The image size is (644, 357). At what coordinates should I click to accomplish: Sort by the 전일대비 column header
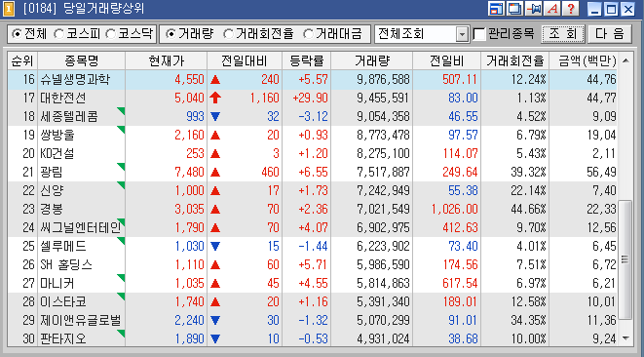(245, 60)
